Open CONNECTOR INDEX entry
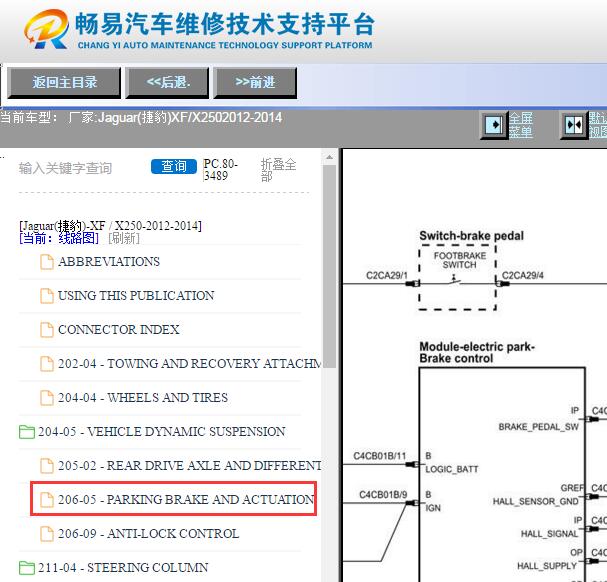The height and width of the screenshot is (582, 607). click(x=118, y=330)
